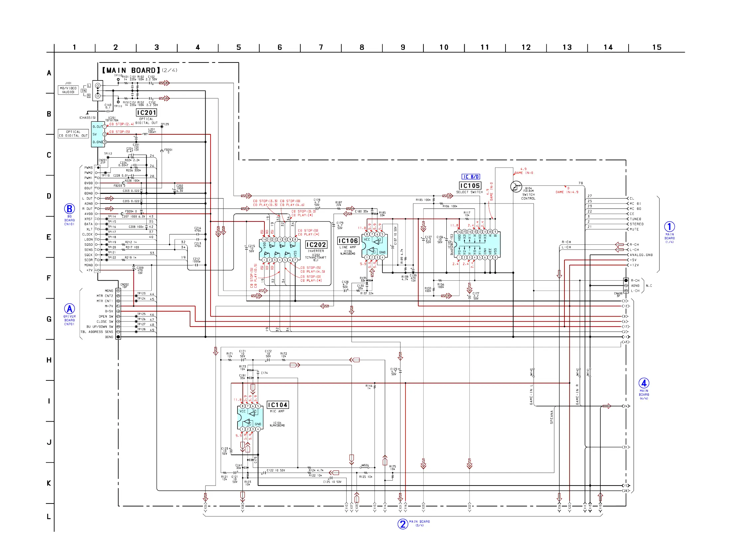Open the blue IC B/D link
Image resolution: width=745 pixels, height=560 pixels.
pos(471,177)
